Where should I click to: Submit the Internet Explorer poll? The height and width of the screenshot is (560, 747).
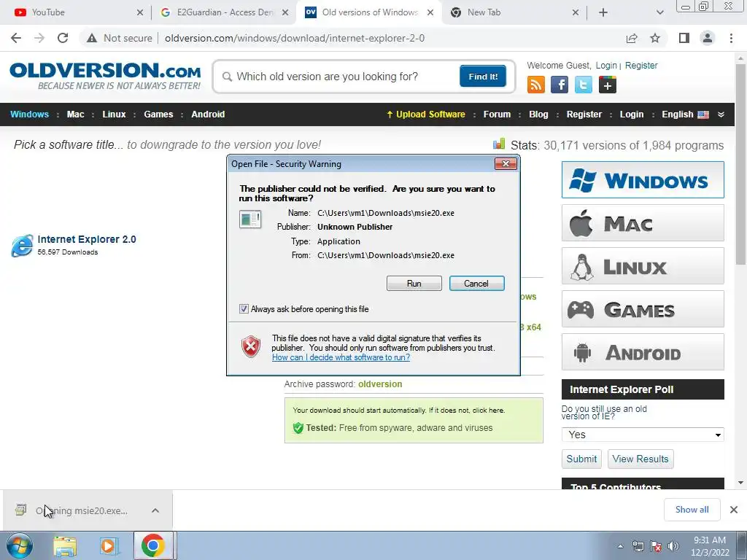(581, 459)
